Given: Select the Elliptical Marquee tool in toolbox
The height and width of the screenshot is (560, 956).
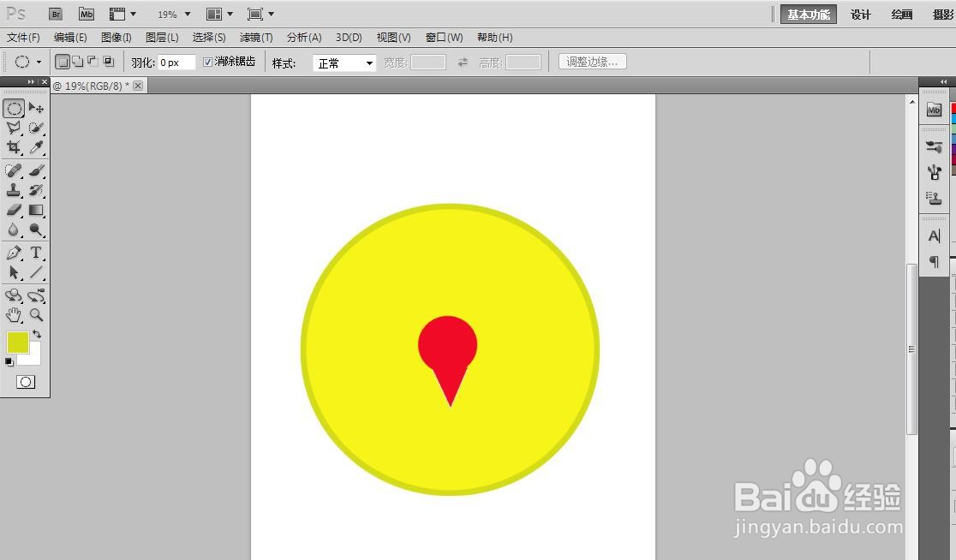Looking at the screenshot, I should 14,109.
